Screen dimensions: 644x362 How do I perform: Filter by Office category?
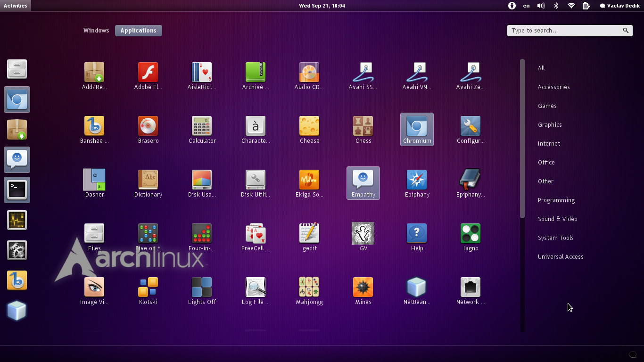click(x=546, y=163)
